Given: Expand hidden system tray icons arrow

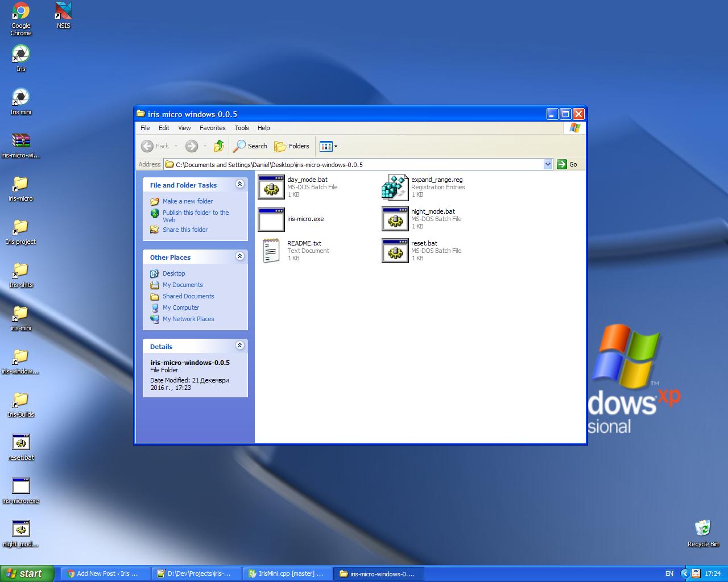Looking at the screenshot, I should [685, 573].
